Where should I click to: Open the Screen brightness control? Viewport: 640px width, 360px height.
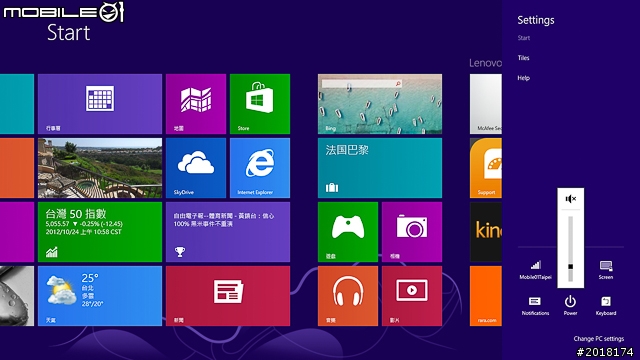pyautogui.click(x=606, y=270)
